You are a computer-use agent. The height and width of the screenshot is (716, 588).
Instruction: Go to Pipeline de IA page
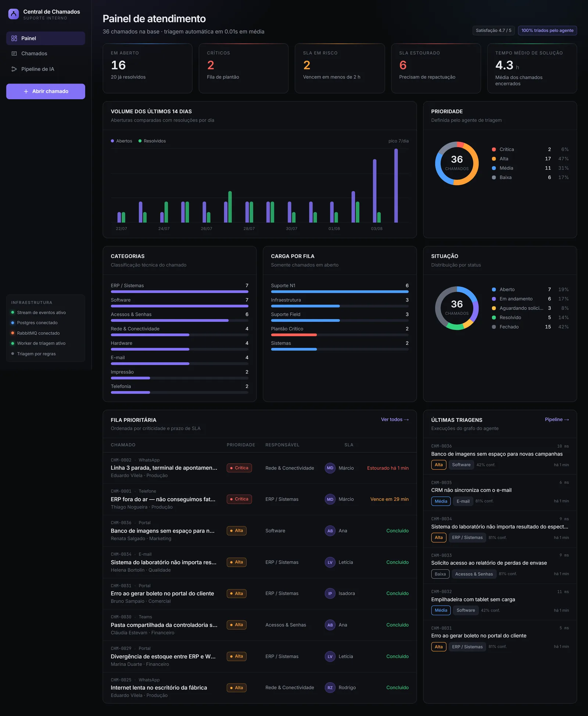46,69
